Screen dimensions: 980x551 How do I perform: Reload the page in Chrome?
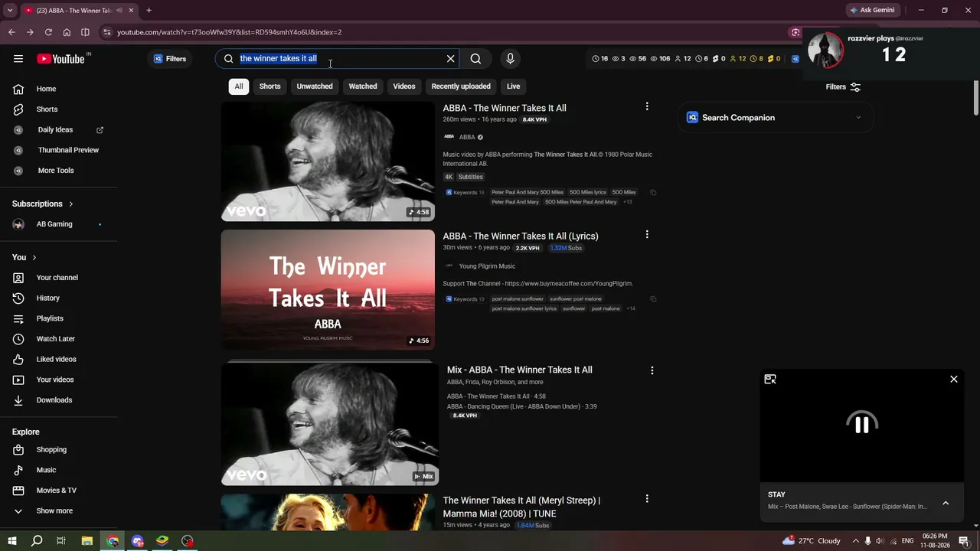[48, 32]
